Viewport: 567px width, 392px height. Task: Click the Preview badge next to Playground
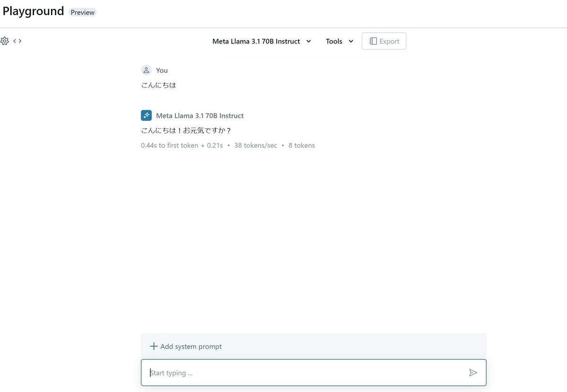pyautogui.click(x=82, y=12)
